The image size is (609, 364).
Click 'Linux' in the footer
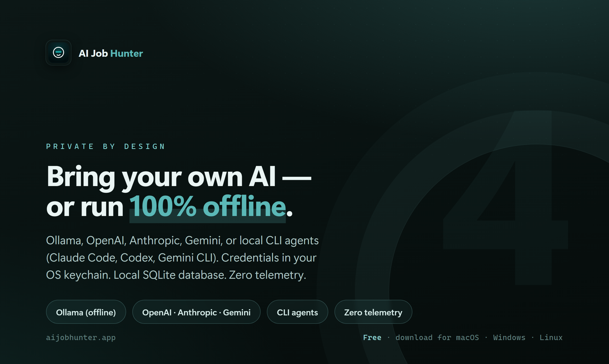pos(551,337)
